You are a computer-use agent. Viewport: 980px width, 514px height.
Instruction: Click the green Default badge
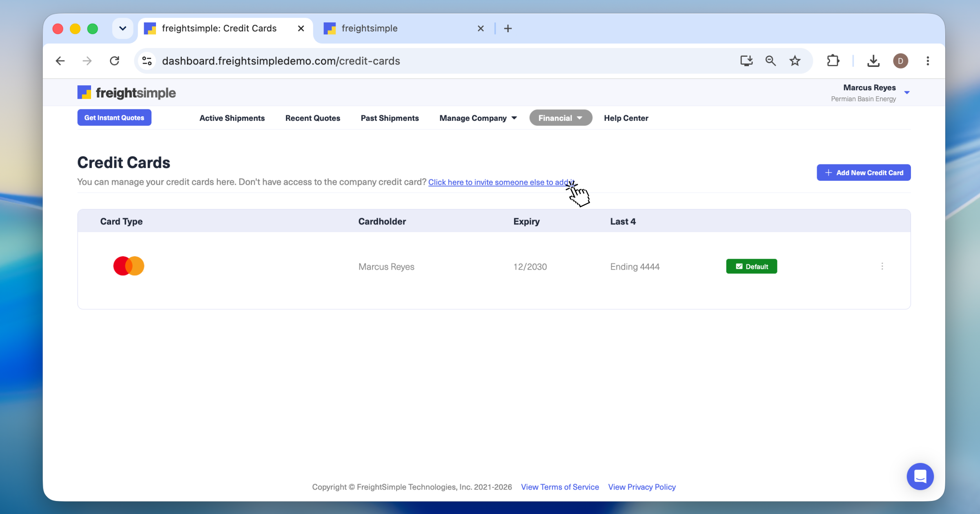751,266
